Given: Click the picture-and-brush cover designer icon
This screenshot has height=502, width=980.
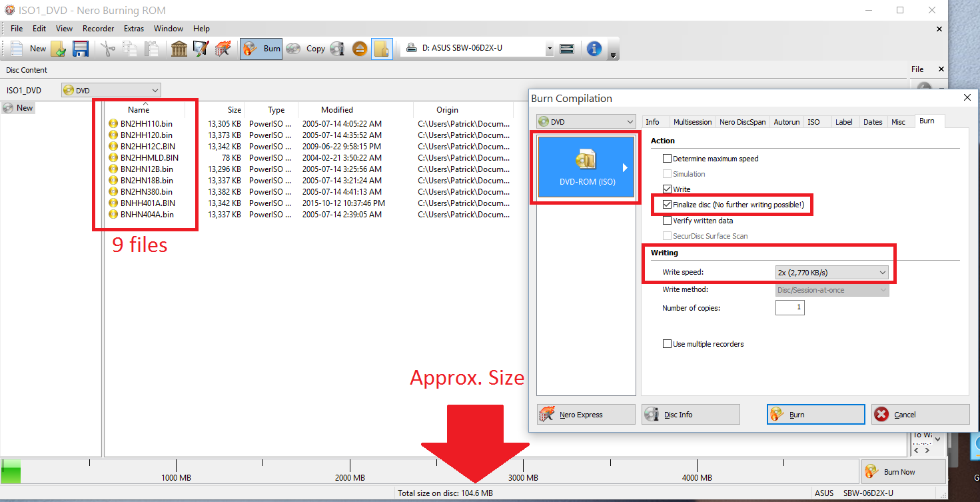Looking at the screenshot, I should [201, 48].
